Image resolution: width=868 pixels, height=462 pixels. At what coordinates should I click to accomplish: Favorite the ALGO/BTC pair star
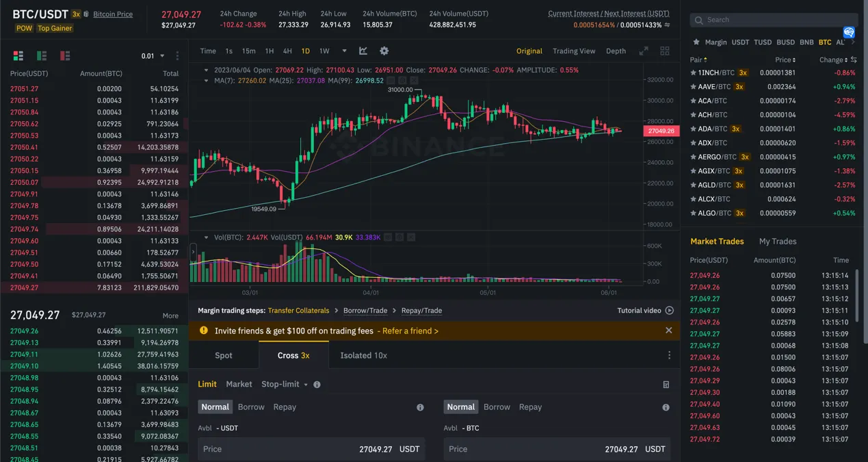694,213
